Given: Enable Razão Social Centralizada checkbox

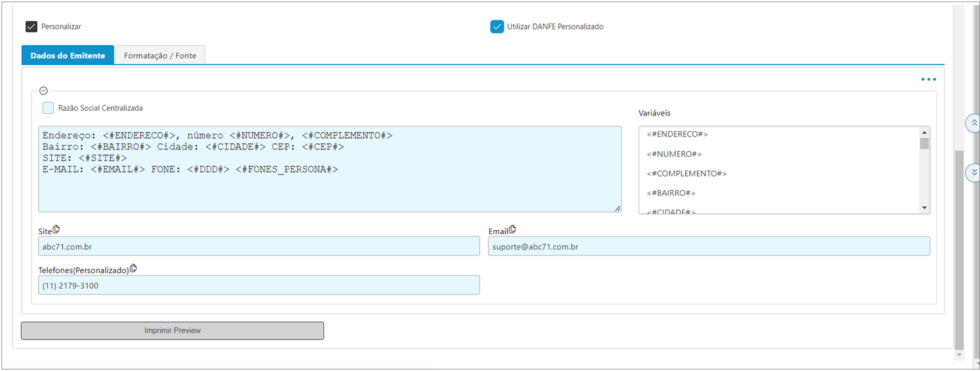Looking at the screenshot, I should click(48, 108).
